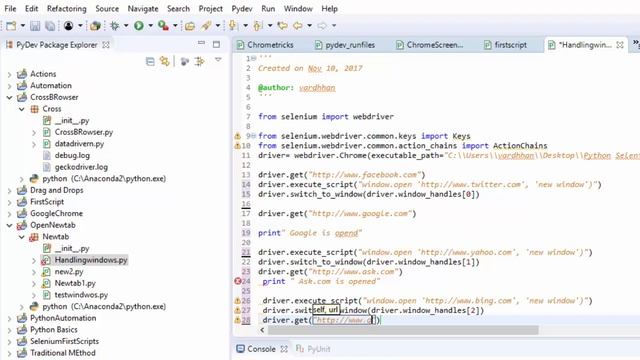Open the Search dropdown arrow
The height and width of the screenshot is (360, 640).
[218, 26]
